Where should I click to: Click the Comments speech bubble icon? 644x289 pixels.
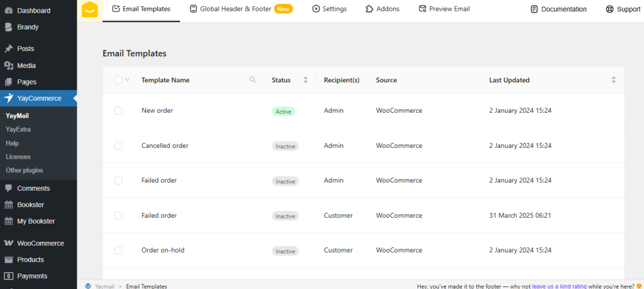[8, 188]
